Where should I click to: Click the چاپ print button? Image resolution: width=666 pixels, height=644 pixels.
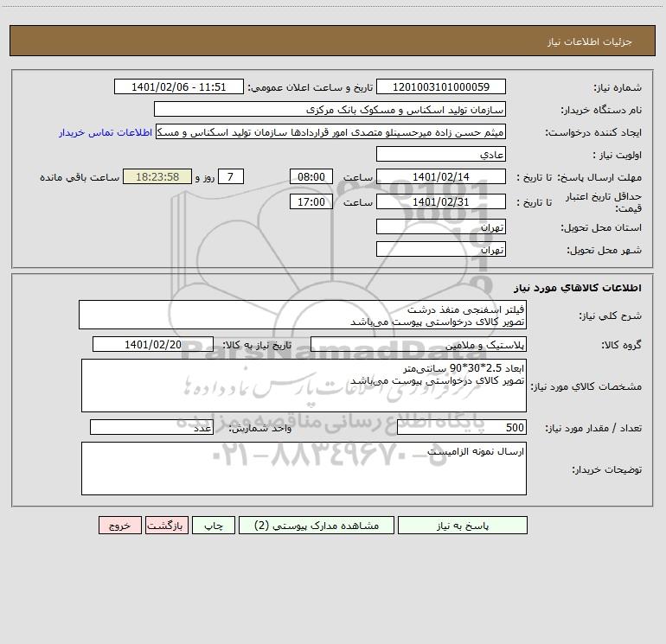click(x=214, y=526)
